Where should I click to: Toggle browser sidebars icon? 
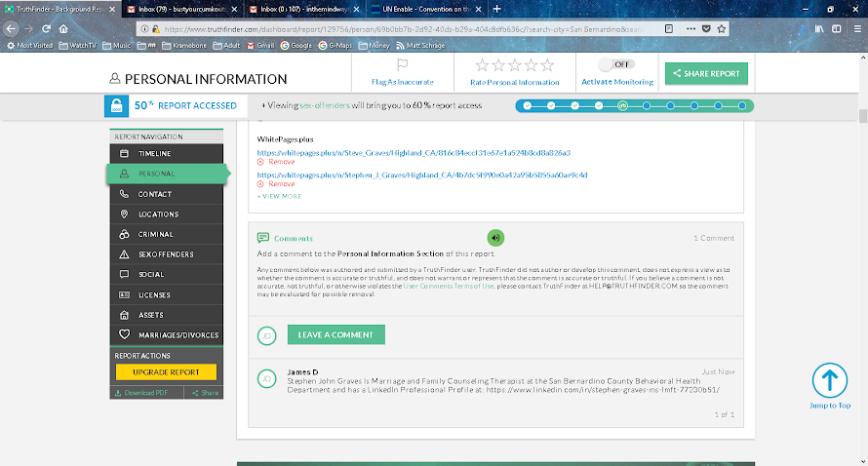837,29
